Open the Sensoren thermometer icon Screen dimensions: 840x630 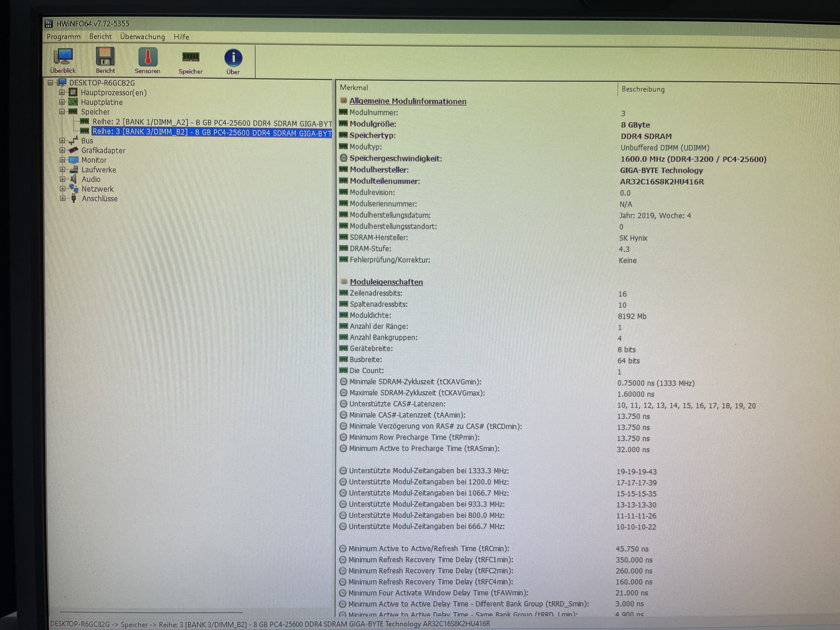tap(147, 57)
